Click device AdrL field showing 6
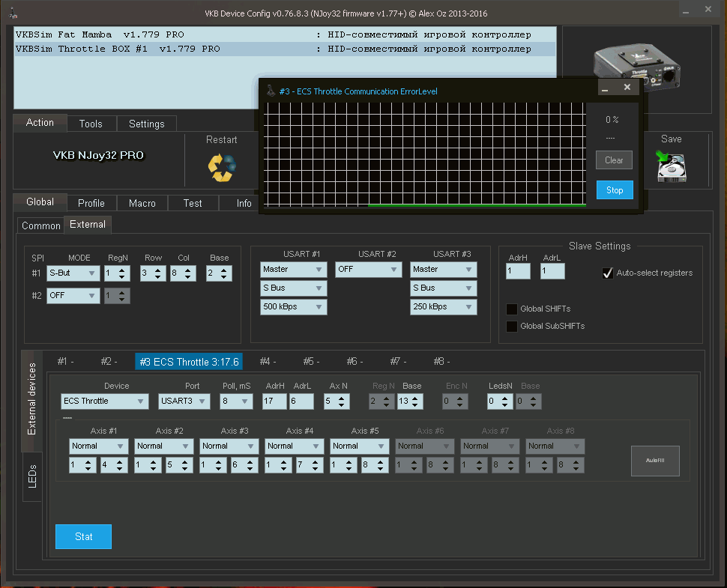 click(301, 401)
